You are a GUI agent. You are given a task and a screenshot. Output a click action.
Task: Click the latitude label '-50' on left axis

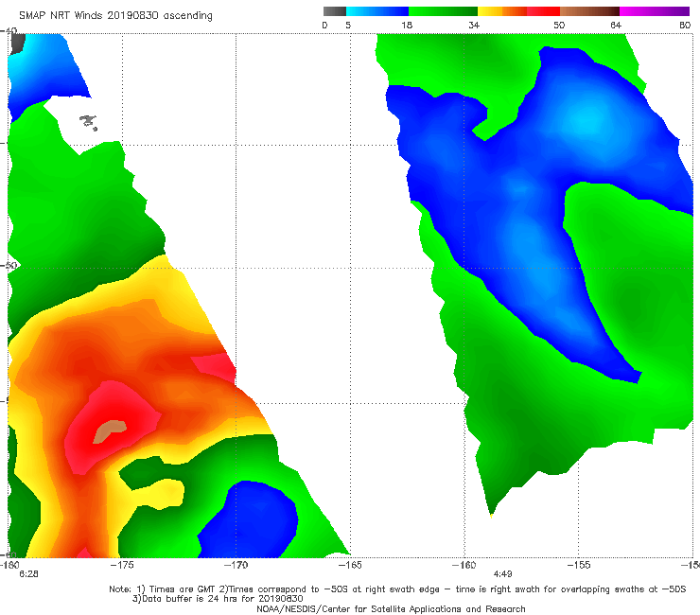[x=9, y=265]
